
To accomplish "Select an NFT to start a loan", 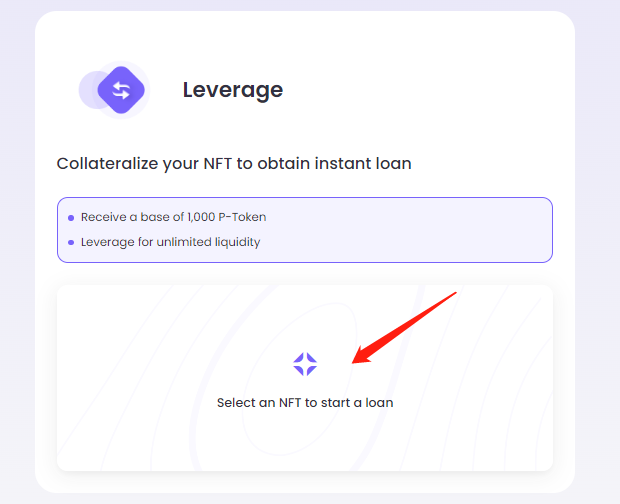I will pyautogui.click(x=305, y=403).
